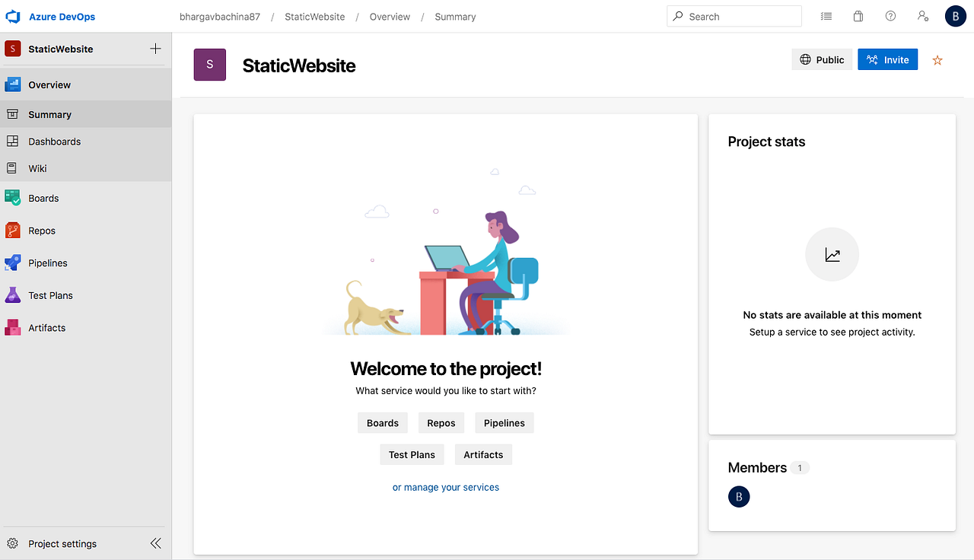Click Overview in the breadcrumb

pyautogui.click(x=390, y=17)
